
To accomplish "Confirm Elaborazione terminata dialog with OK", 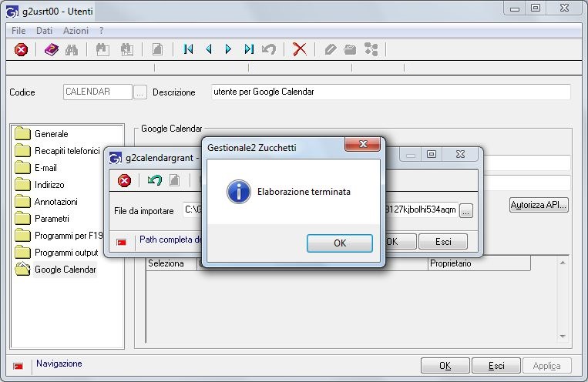I will pos(340,243).
